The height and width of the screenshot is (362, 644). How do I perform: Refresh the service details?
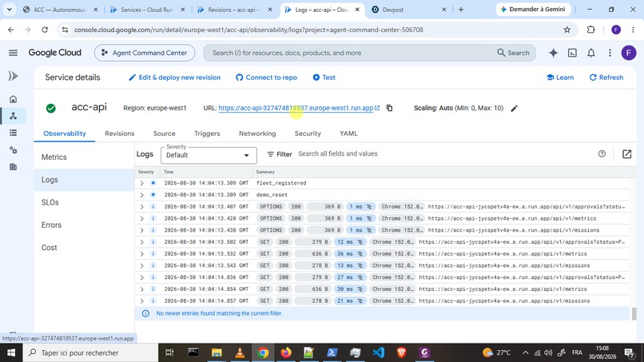pyautogui.click(x=606, y=78)
